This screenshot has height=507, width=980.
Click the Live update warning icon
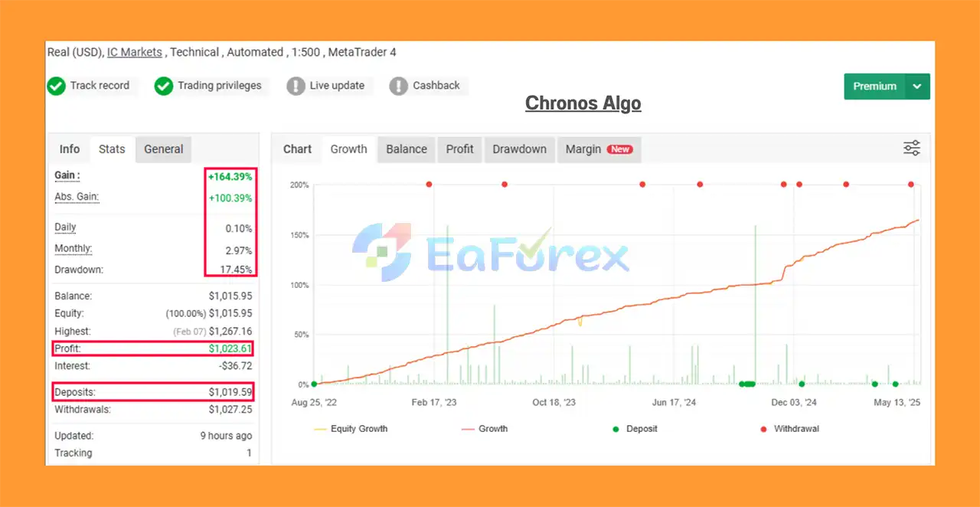click(296, 86)
